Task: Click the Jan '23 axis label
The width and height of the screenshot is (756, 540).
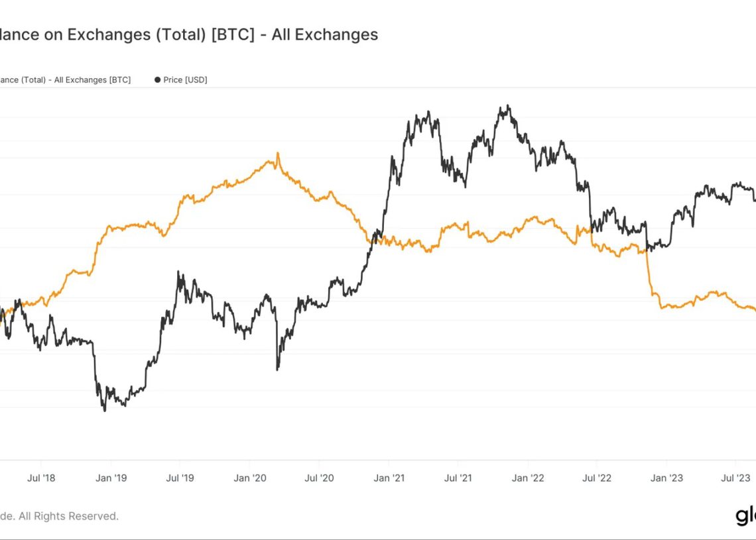Action: click(666, 477)
